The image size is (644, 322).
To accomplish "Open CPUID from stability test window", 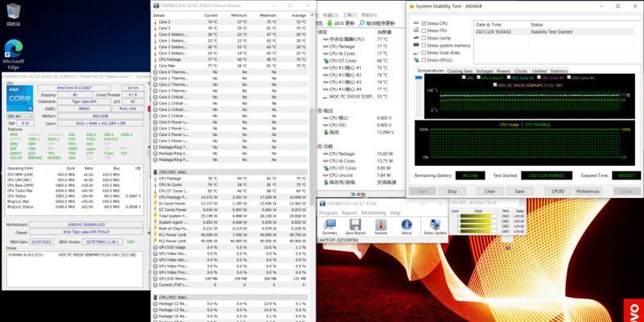I will 558,191.
